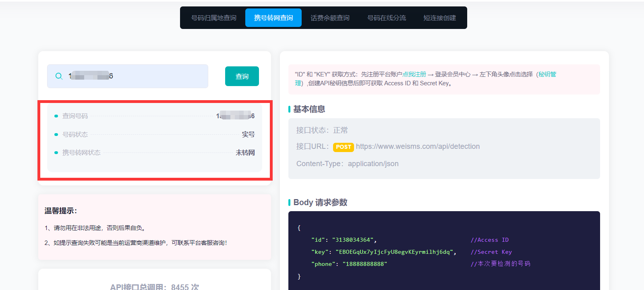Switch to 号码归属地查询 tab

[213, 18]
